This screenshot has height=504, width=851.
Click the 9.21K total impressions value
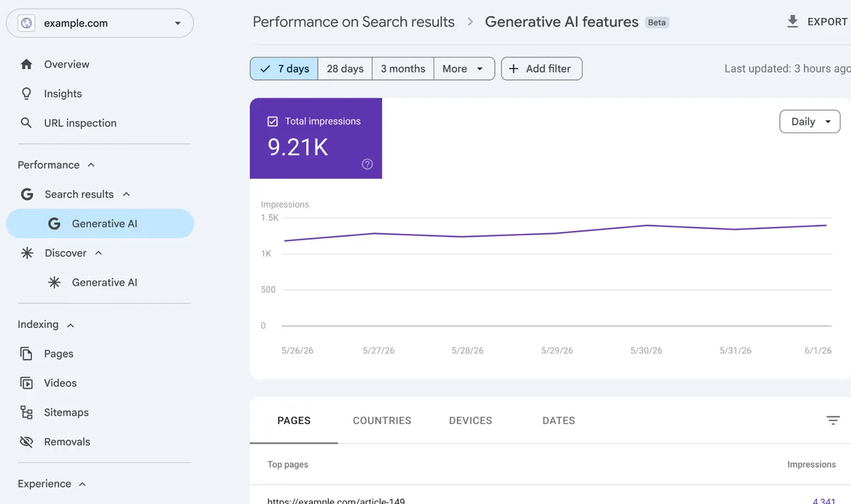point(298,147)
